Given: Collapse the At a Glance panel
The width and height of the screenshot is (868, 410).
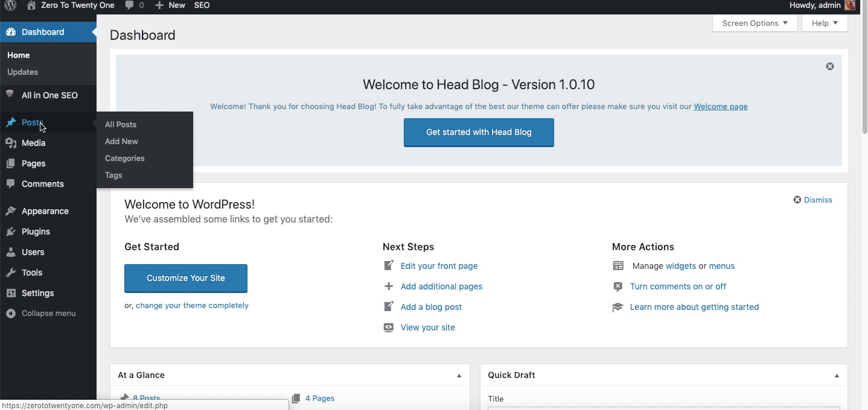Looking at the screenshot, I should [459, 376].
